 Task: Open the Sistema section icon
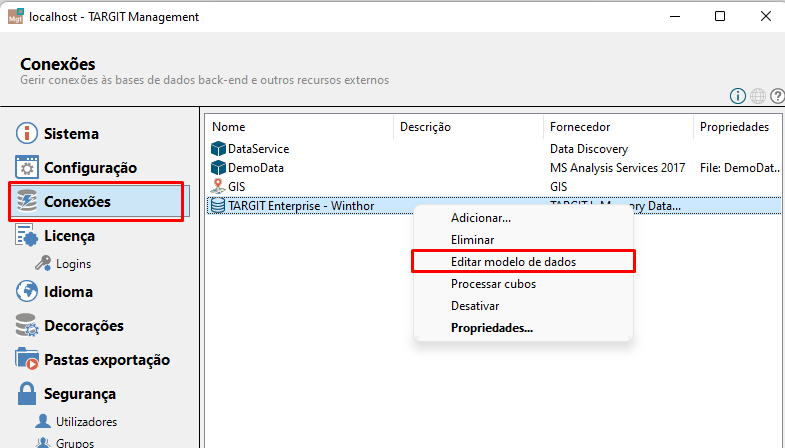27,134
